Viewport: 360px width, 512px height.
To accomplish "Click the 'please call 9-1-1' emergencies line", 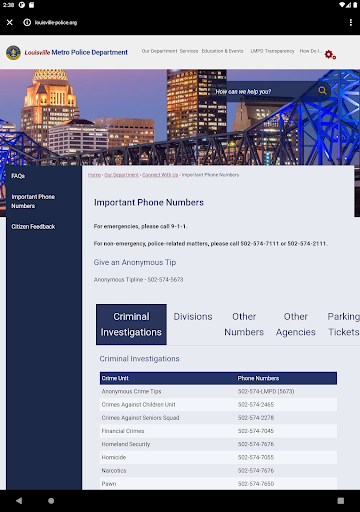I will click(x=140, y=226).
